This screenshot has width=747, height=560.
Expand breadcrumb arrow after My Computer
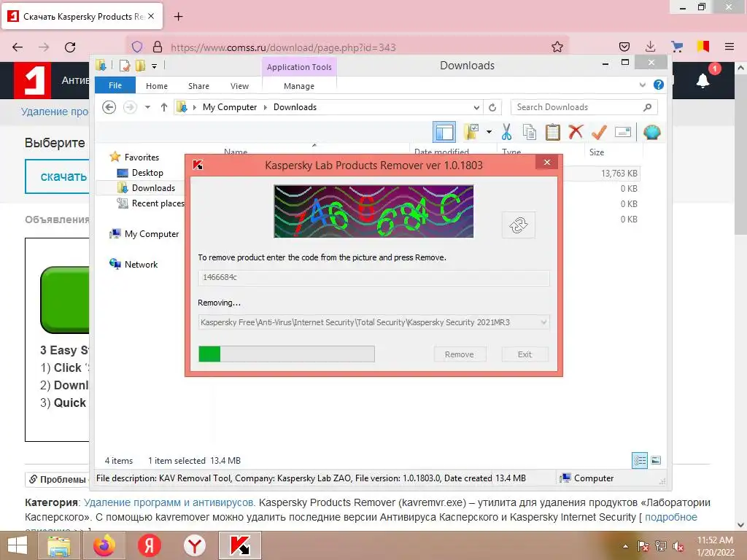(266, 107)
